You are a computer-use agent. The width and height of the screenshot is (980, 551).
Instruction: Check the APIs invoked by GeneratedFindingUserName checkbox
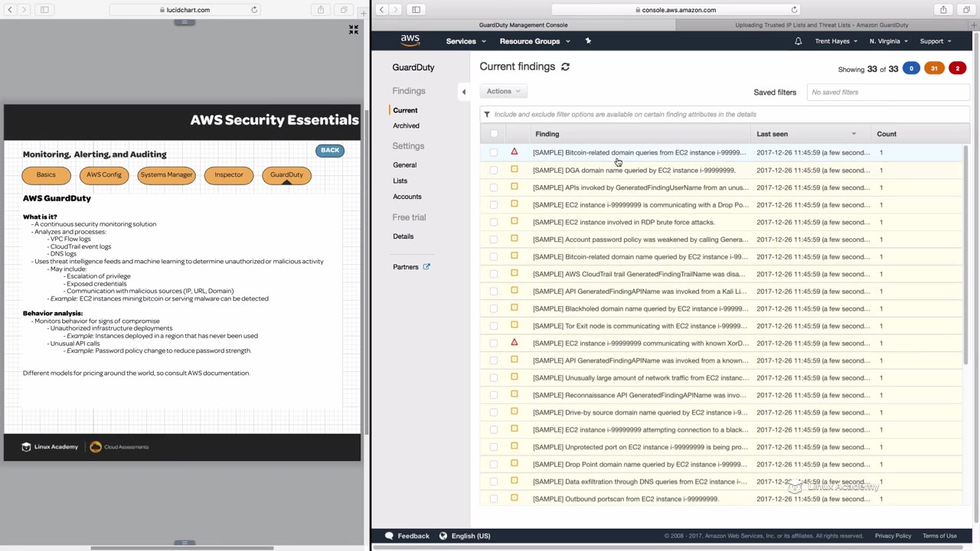(494, 187)
